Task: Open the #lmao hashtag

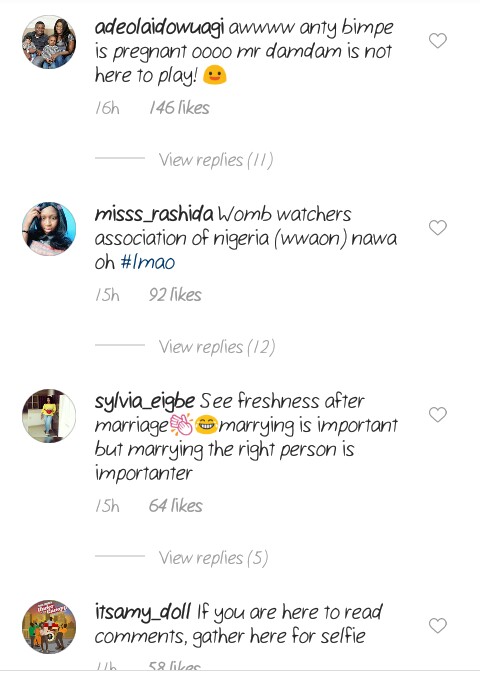Action: 148,262
